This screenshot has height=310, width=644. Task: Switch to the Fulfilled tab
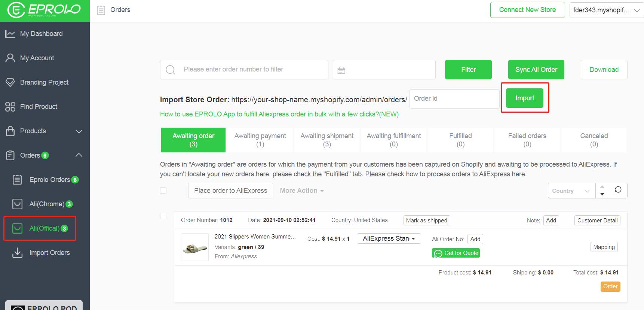click(460, 140)
